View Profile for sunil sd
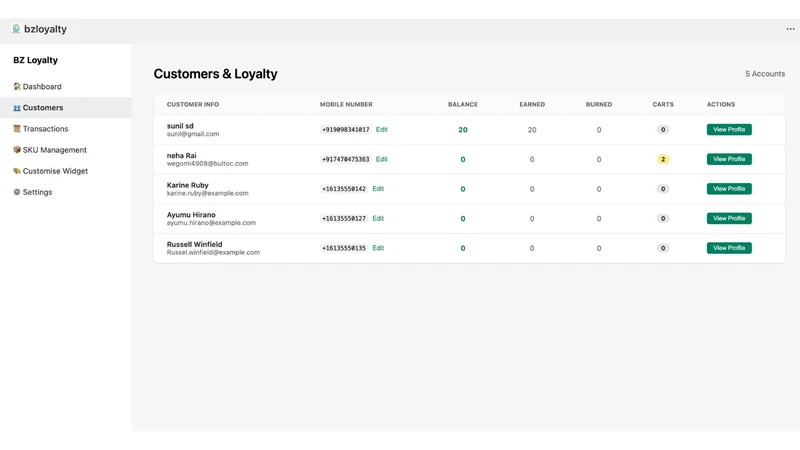The width and height of the screenshot is (800, 450). [x=729, y=130]
